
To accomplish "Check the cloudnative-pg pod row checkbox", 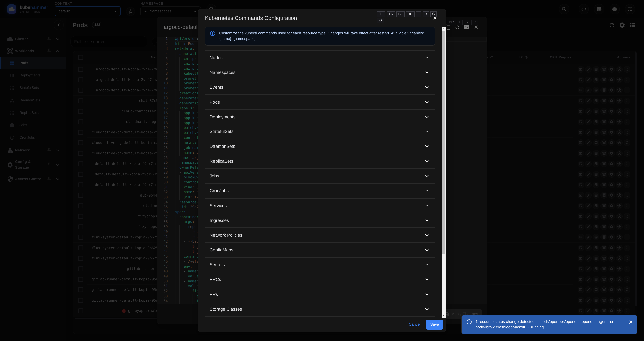I will point(81,122).
